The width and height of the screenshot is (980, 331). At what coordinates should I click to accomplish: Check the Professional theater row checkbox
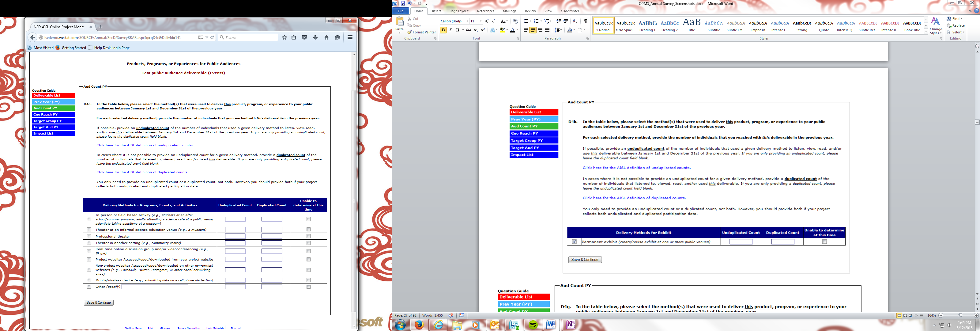pos(89,236)
